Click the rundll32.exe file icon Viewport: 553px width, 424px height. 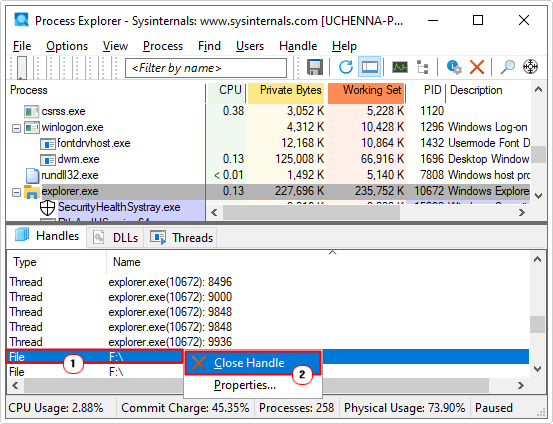click(x=32, y=175)
